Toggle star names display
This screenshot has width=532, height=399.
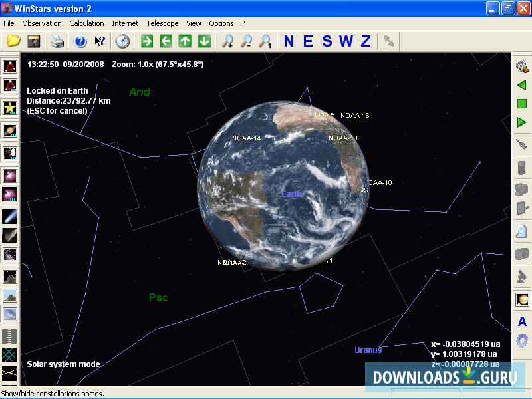(10, 108)
